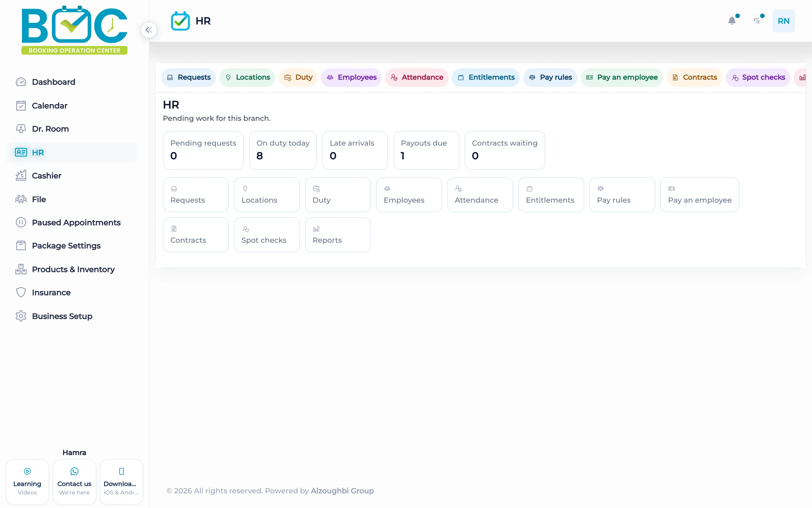Click the Package Settings box icon
This screenshot has height=508, width=812.
point(21,246)
